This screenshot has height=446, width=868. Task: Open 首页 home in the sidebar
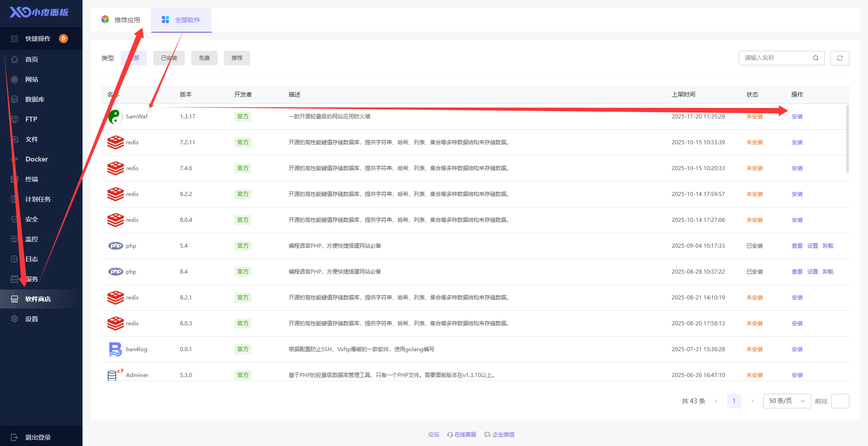click(31, 59)
